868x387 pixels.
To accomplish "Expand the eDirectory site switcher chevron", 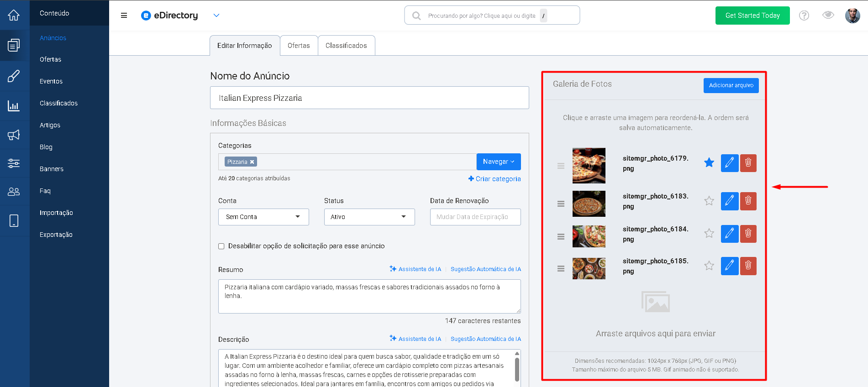I will [216, 16].
